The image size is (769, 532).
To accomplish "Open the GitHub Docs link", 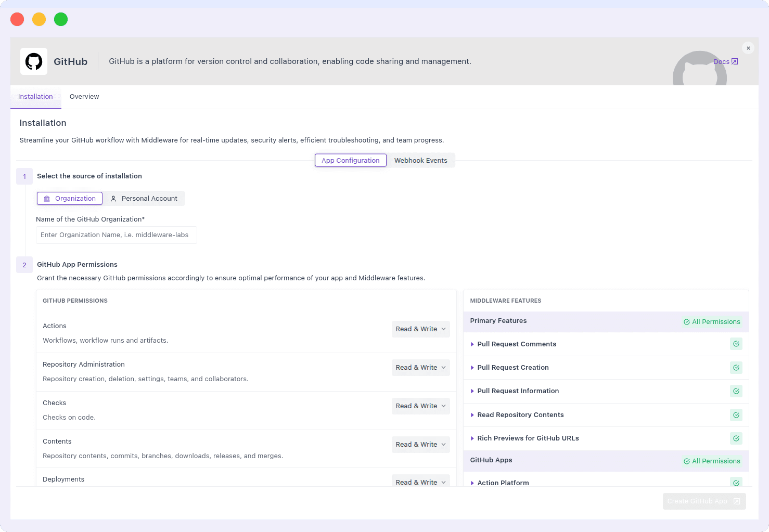I will [x=722, y=61].
